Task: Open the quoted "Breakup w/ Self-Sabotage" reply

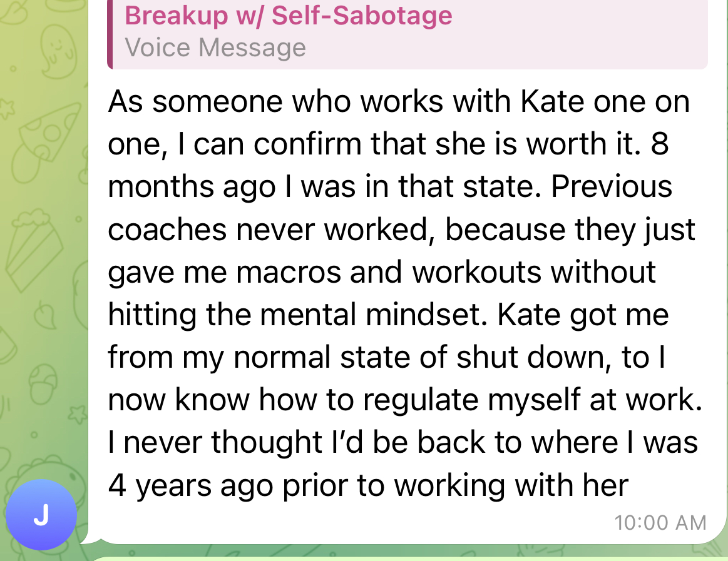Action: [x=289, y=15]
